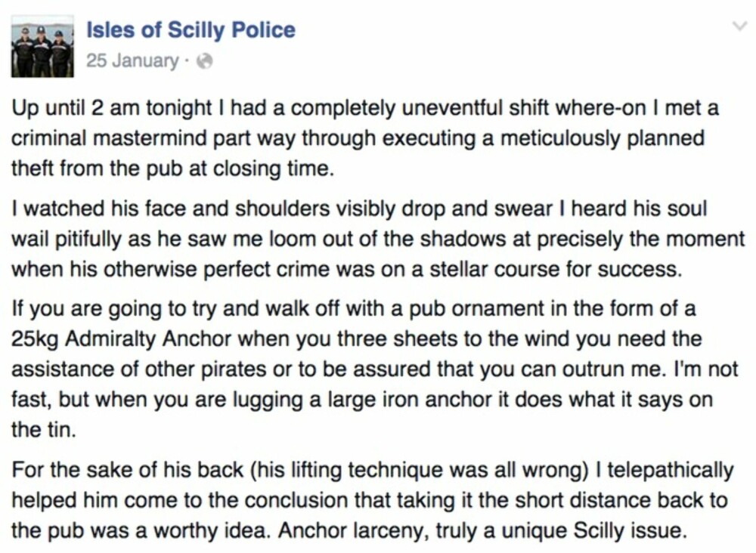Click the phrase 'Anchor larceny' in the last line
The image size is (756, 553).
(353, 531)
